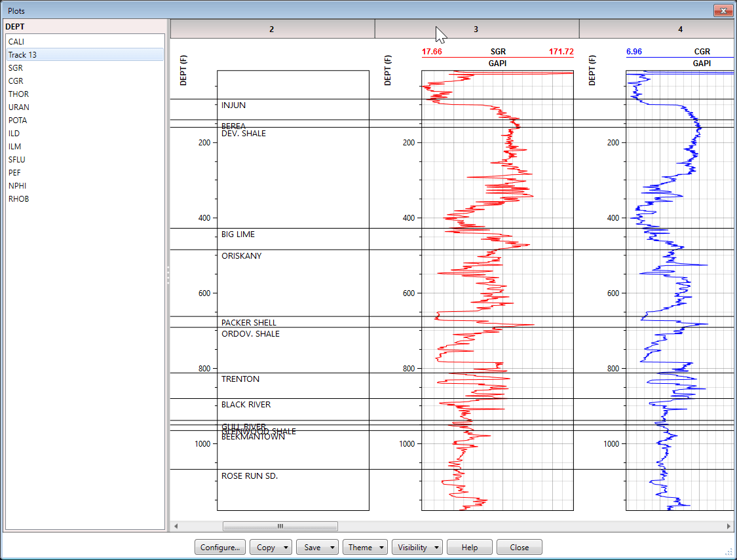Image resolution: width=737 pixels, height=560 pixels.
Task: Click the horizontal scrollbar thumb
Action: pyautogui.click(x=280, y=526)
